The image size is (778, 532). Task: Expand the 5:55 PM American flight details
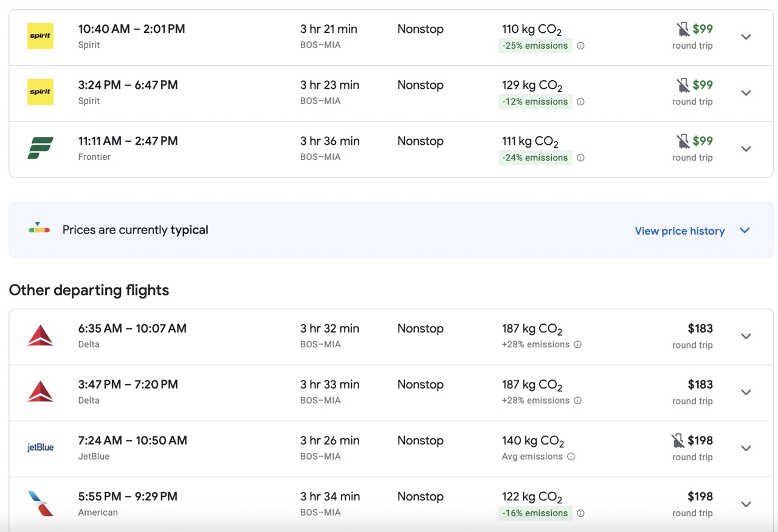coord(746,504)
